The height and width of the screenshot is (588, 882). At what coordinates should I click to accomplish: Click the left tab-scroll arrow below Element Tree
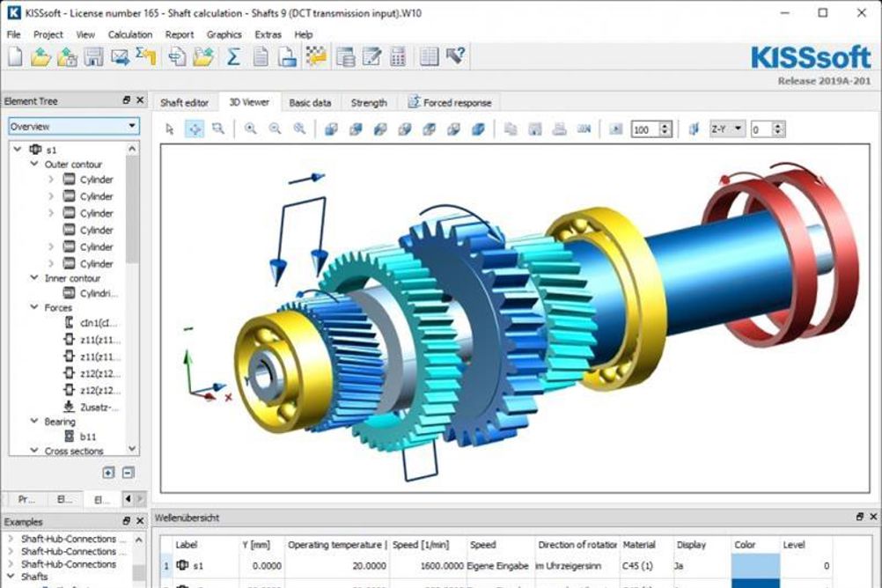pyautogui.click(x=129, y=498)
